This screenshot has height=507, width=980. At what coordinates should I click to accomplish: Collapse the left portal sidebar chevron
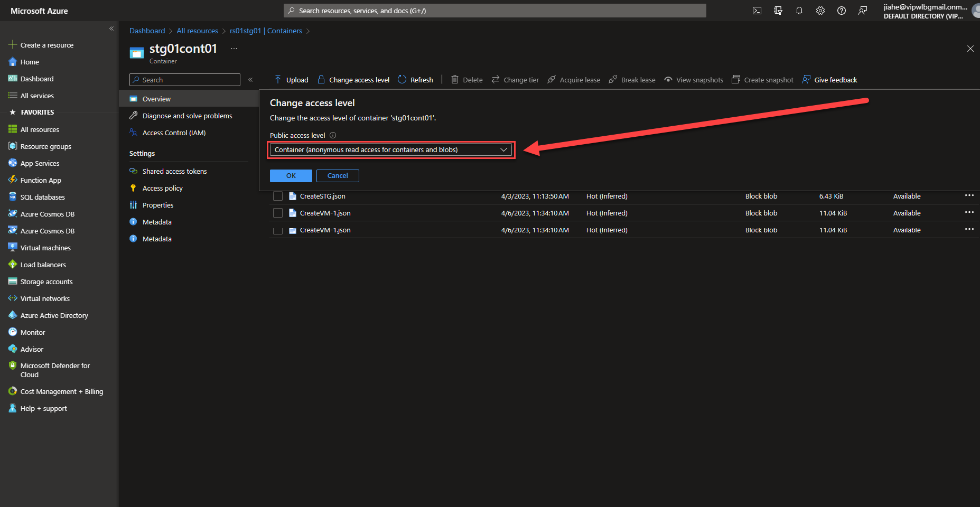[111, 29]
